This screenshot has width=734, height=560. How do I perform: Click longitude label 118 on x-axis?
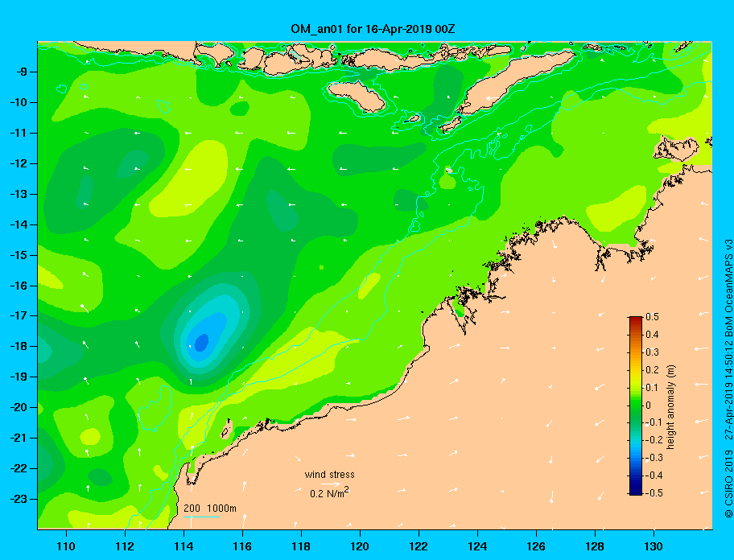[x=301, y=546]
